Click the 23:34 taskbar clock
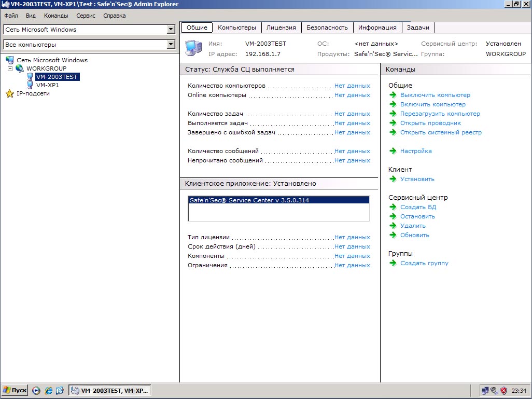This screenshot has width=532, height=399. [x=519, y=391]
